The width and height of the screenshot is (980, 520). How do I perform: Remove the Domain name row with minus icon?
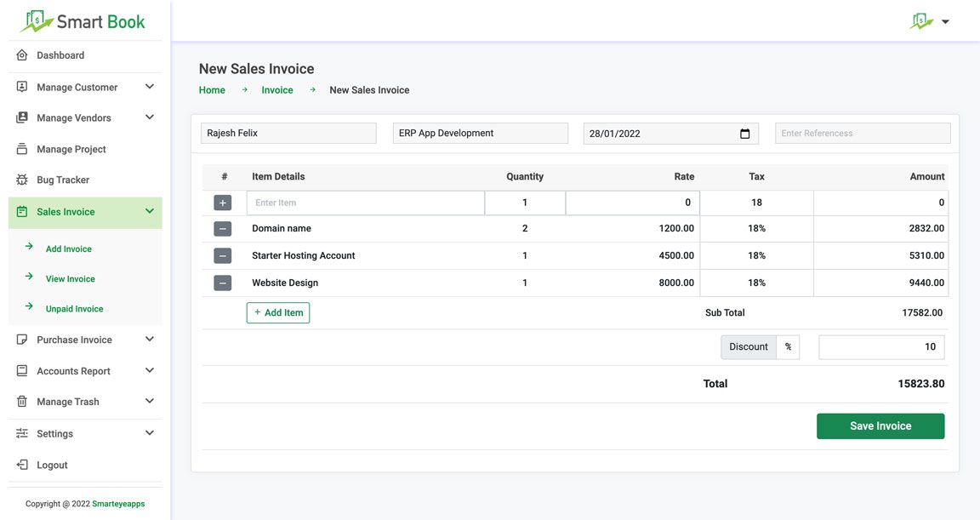click(x=223, y=229)
